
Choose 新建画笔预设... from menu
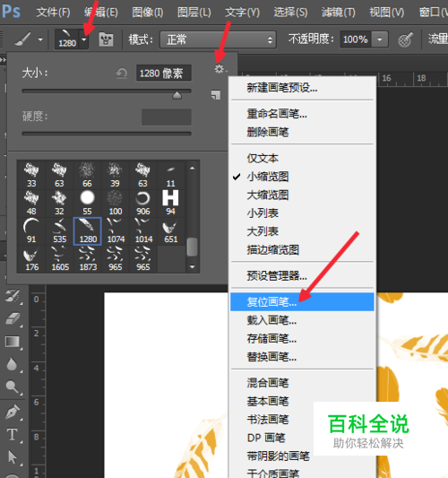303,88
